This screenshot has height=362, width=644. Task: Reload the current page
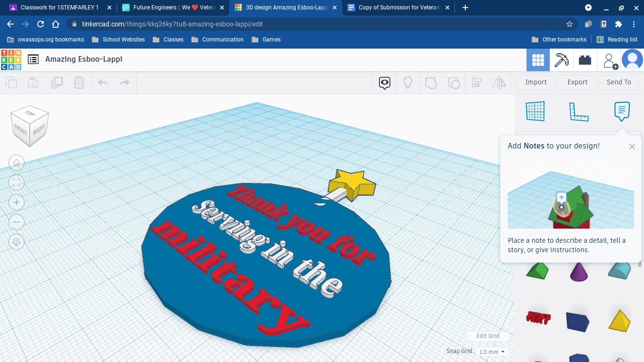pos(41,24)
